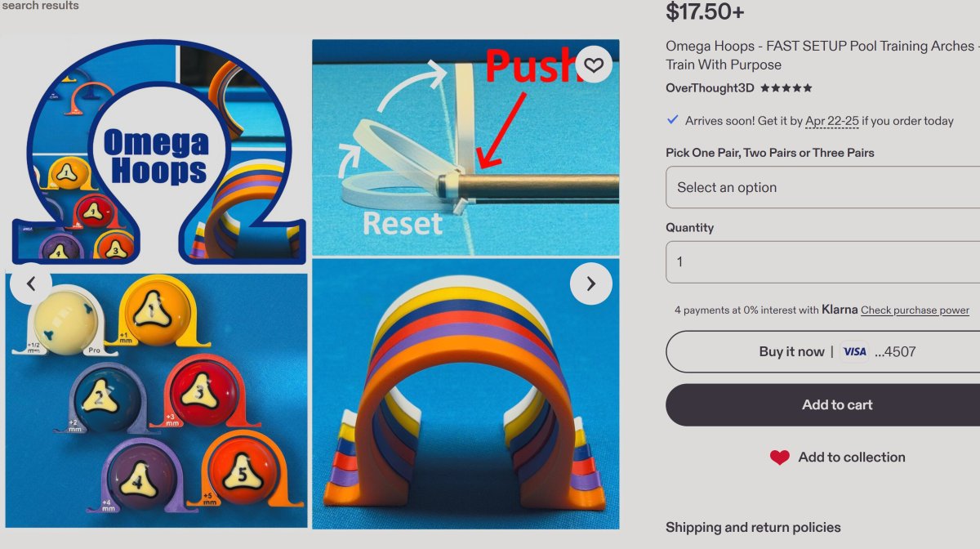Click the blue checkmark near Arrives soon

coord(673,120)
